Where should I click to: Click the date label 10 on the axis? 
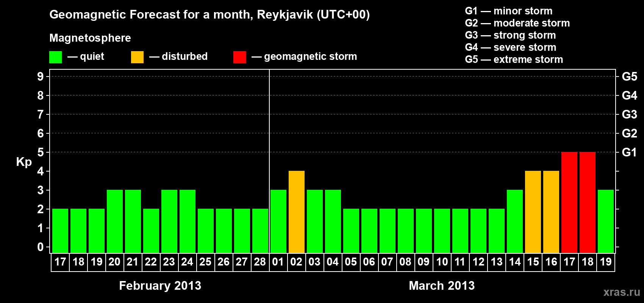442,262
